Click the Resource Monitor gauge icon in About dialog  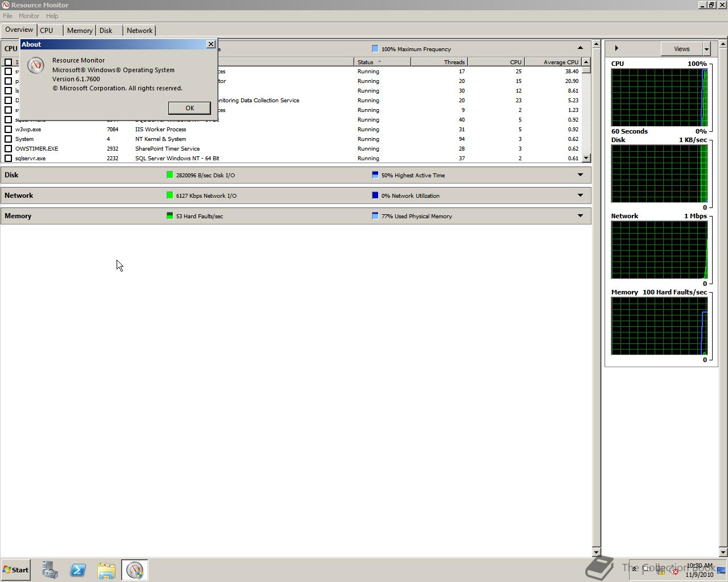(x=35, y=65)
